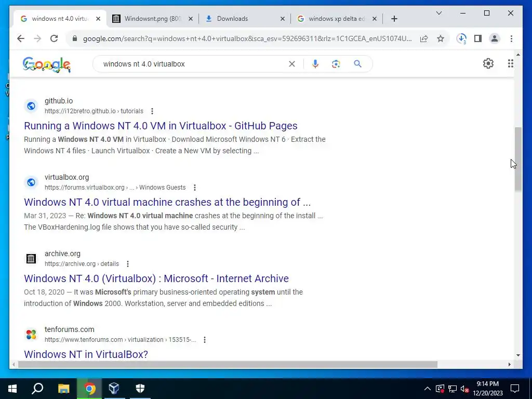Open Chrome three-dot menu
Screen dimensions: 532x399
pos(511,38)
